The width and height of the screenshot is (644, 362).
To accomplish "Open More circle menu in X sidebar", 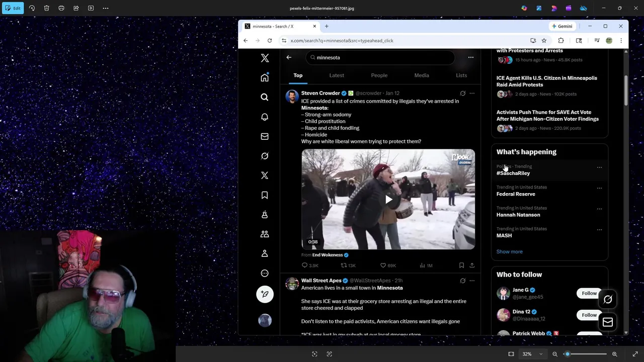I will click(265, 274).
